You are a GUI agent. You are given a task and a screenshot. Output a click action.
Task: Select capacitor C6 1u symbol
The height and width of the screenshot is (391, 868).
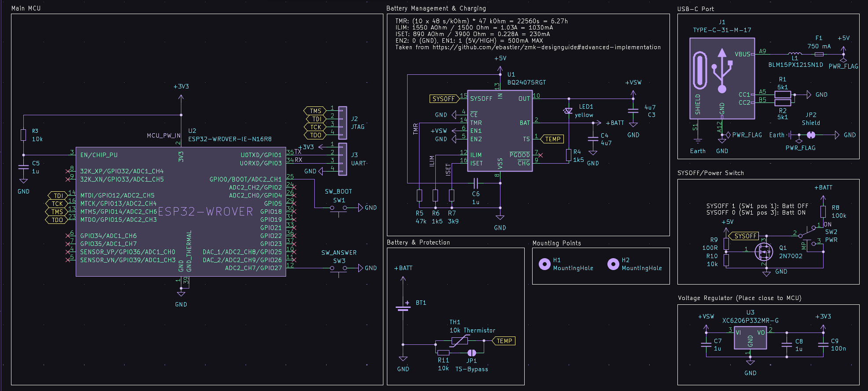[475, 183]
